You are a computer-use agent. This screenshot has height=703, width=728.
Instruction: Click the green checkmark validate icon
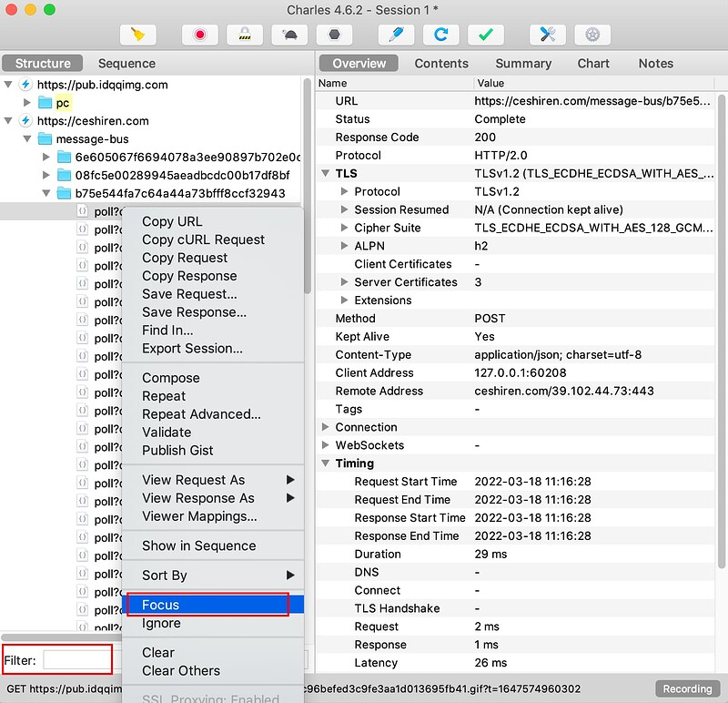point(486,35)
